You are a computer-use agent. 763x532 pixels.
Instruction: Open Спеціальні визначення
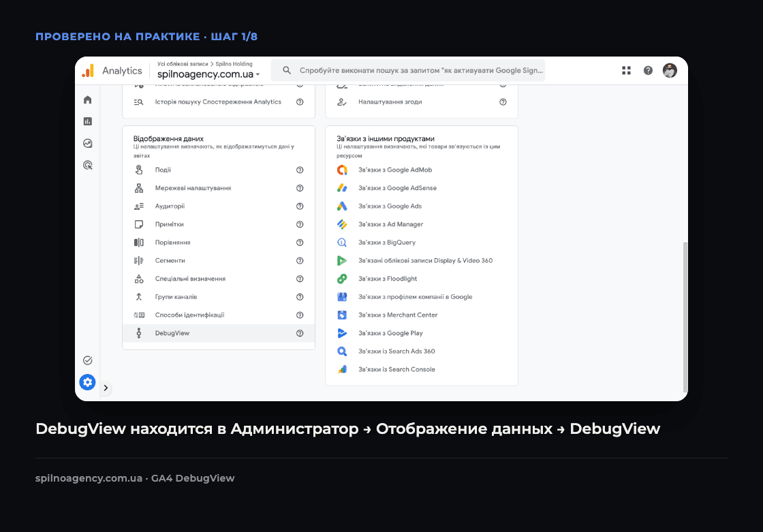219,279
